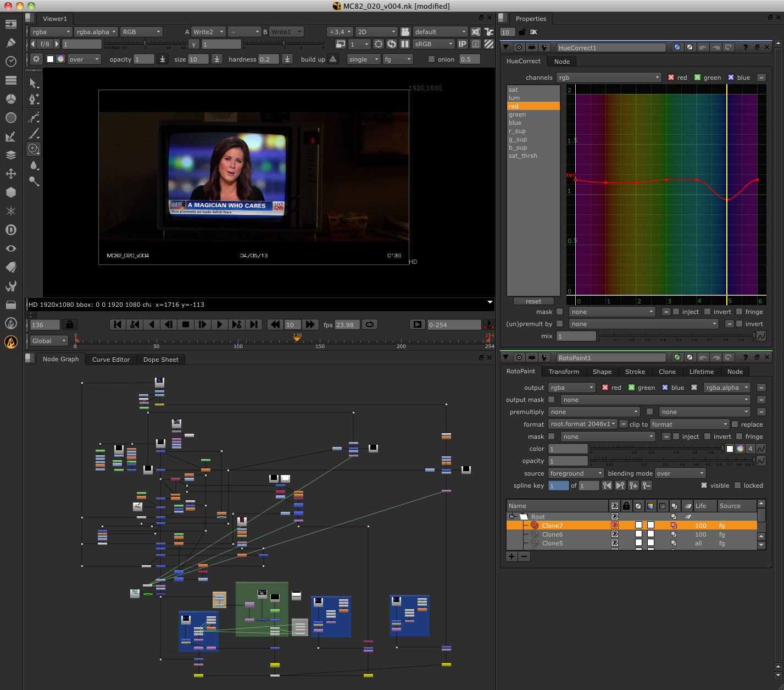
Task: Select the lum curve in list
Action: 533,98
